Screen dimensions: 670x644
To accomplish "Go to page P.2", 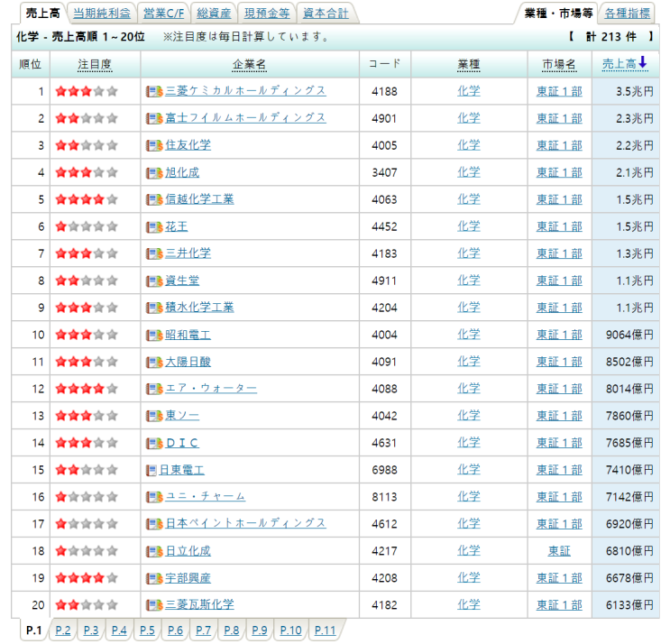I will tap(63, 630).
